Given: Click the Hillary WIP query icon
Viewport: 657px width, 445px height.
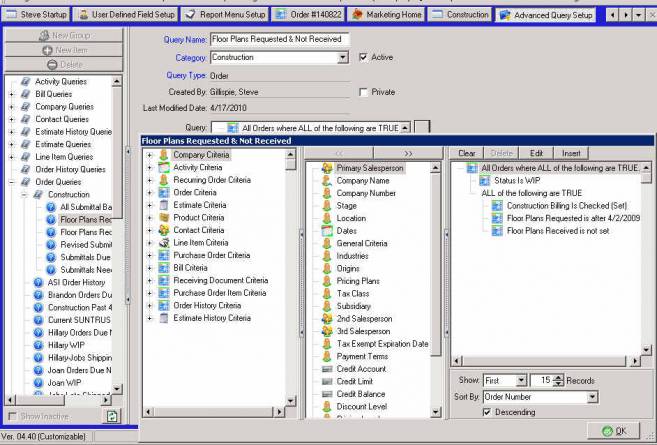Looking at the screenshot, I should click(x=38, y=345).
